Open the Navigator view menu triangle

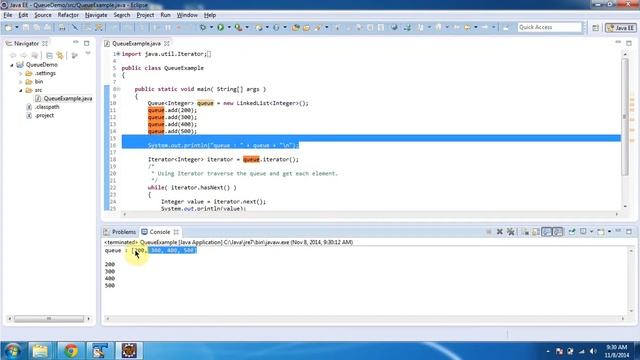click(x=88, y=53)
